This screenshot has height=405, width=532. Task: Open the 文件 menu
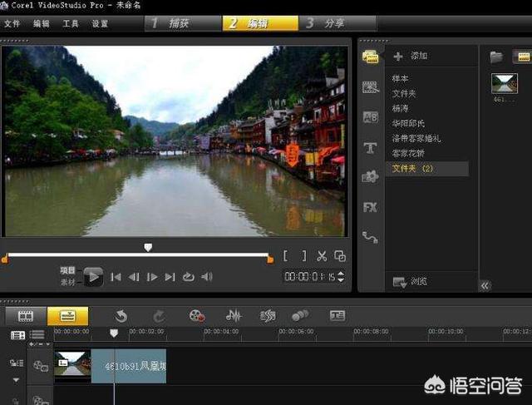tap(12, 23)
